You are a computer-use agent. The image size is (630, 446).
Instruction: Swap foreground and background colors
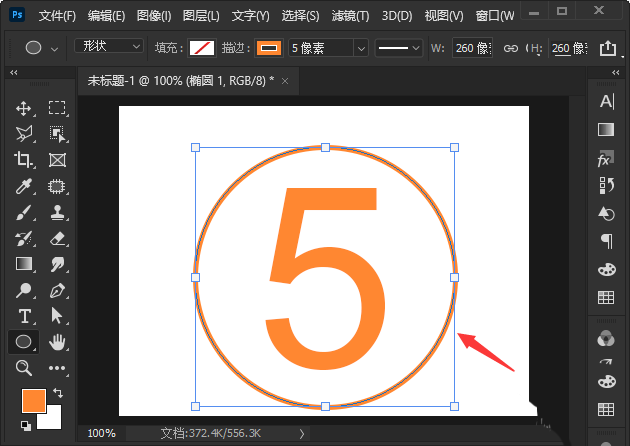pyautogui.click(x=57, y=392)
